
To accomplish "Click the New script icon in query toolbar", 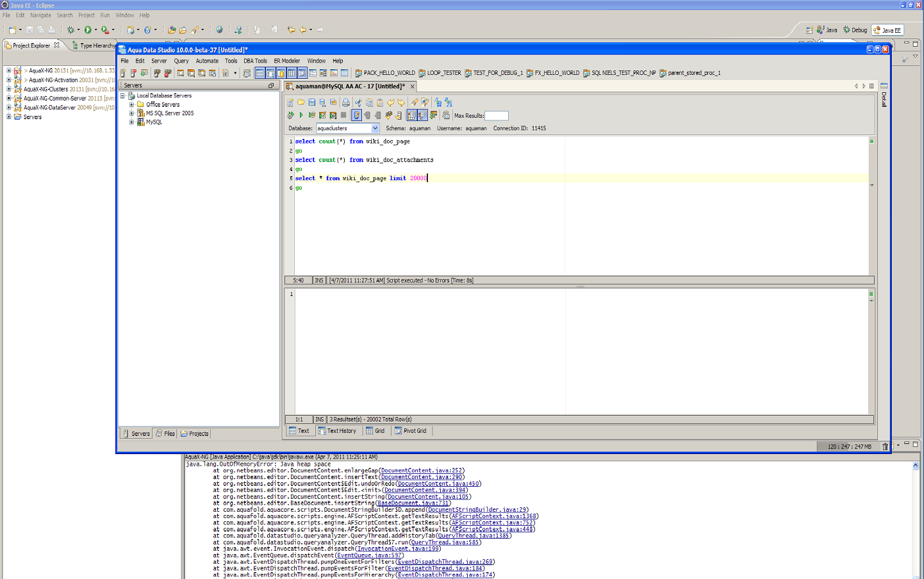I will pyautogui.click(x=290, y=102).
